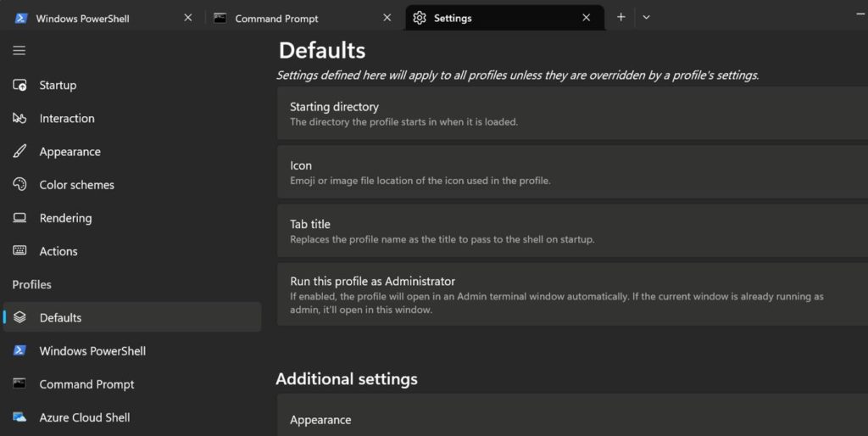Expand the Icon setting row

tap(572, 172)
